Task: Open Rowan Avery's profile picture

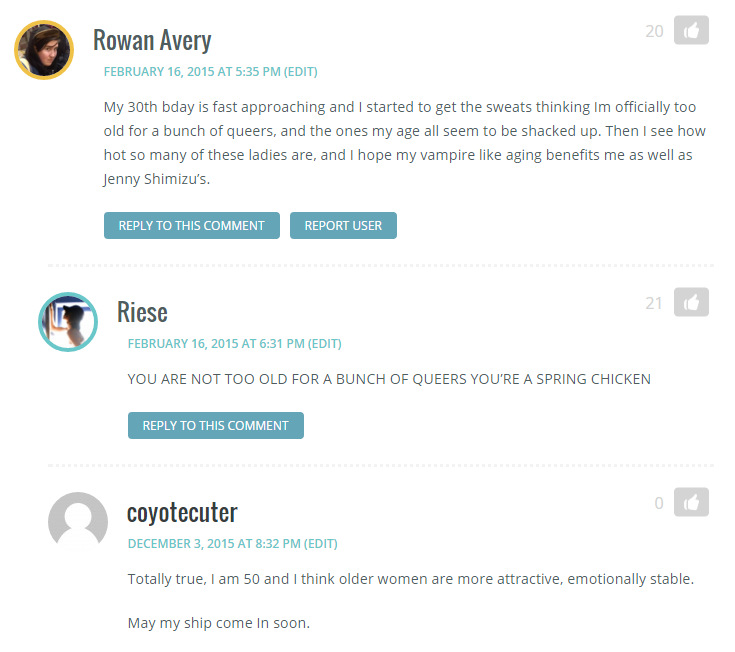Action: pos(44,50)
